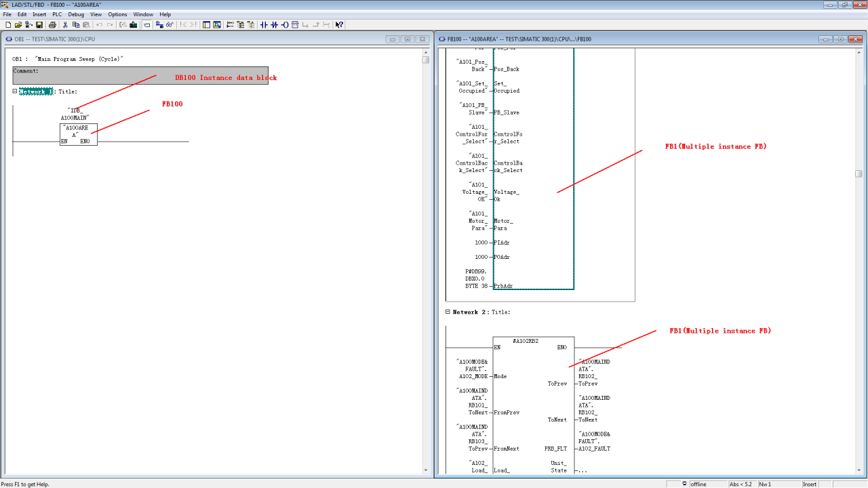Insert normally closed contact
Image resolution: width=868 pixels, height=488 pixels.
coord(274,24)
